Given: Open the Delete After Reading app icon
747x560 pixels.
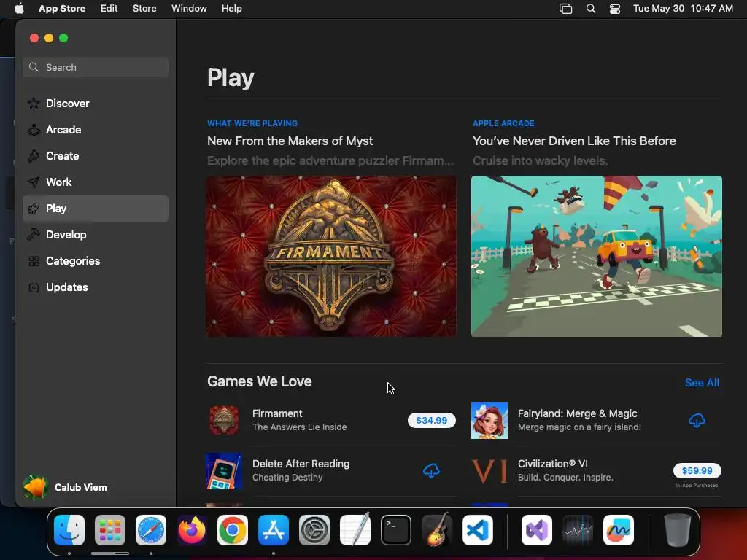Looking at the screenshot, I should pyautogui.click(x=224, y=471).
